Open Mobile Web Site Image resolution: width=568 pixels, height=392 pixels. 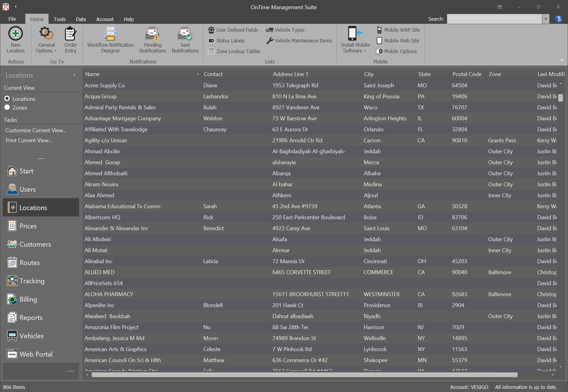point(398,41)
